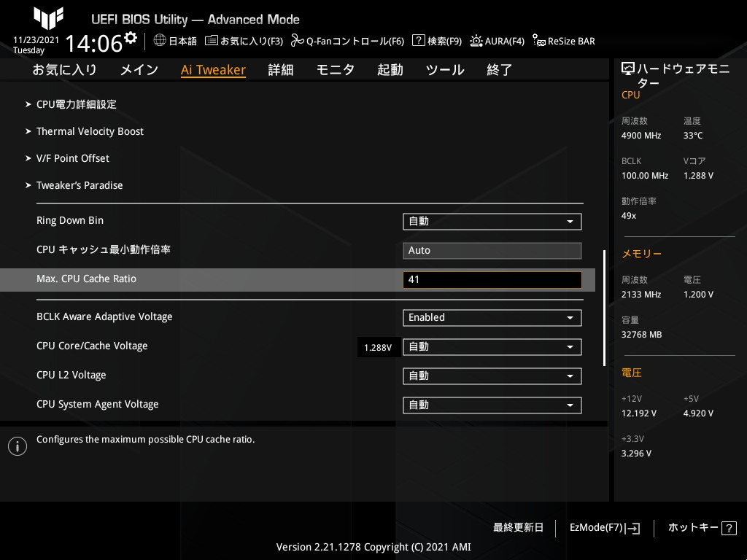
Task: Click the settings list scrollbar
Action: [x=605, y=308]
